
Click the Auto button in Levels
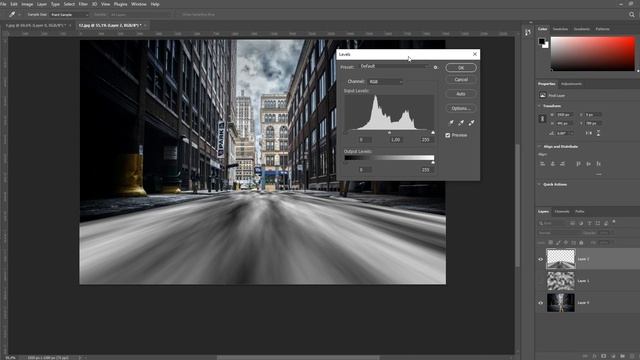pos(461,94)
